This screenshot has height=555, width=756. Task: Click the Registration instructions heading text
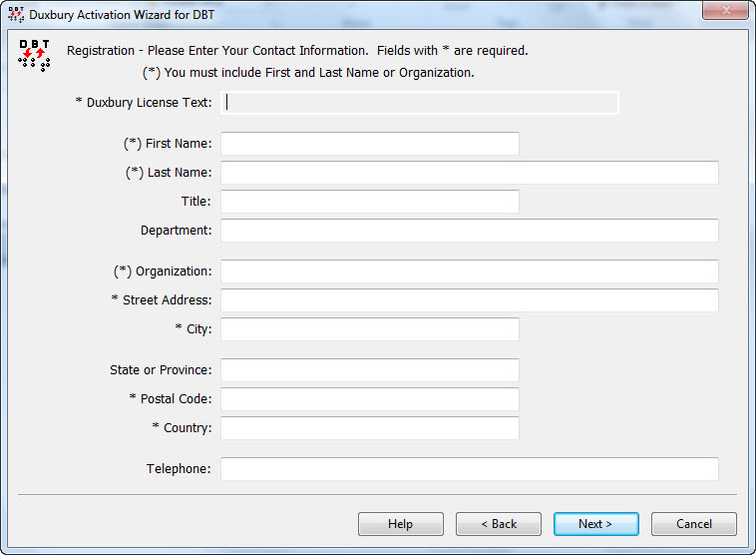(x=297, y=51)
